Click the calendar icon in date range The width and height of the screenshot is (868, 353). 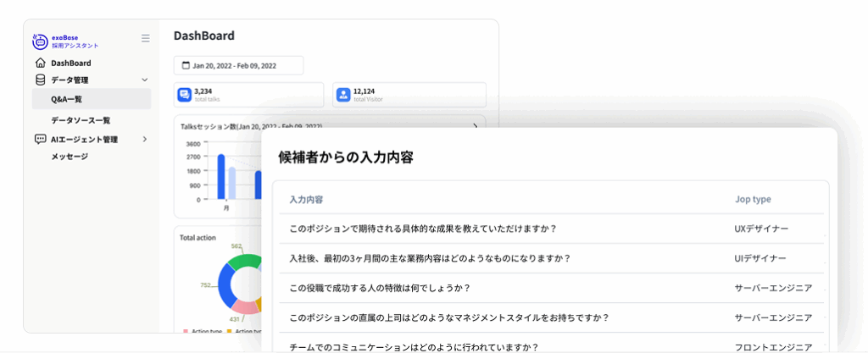pos(186,66)
